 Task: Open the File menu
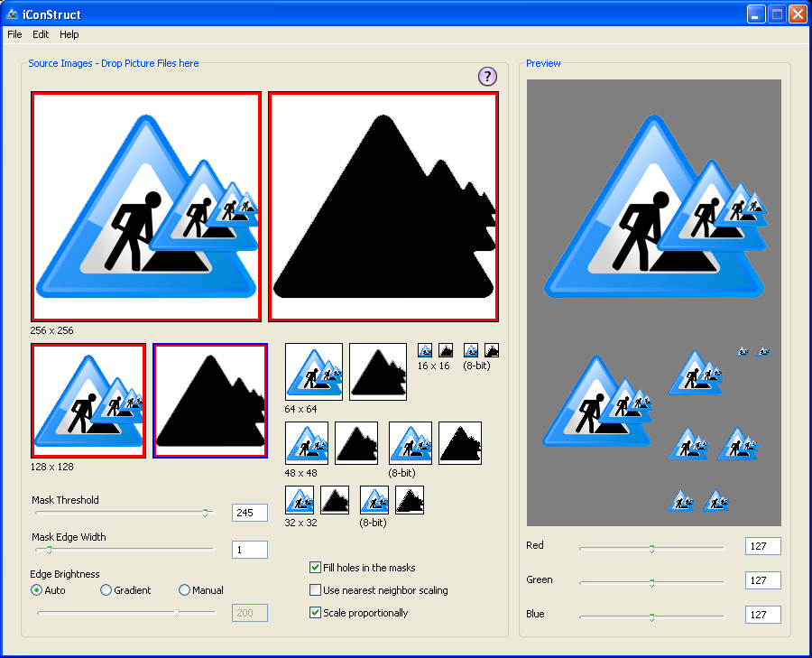[x=14, y=34]
